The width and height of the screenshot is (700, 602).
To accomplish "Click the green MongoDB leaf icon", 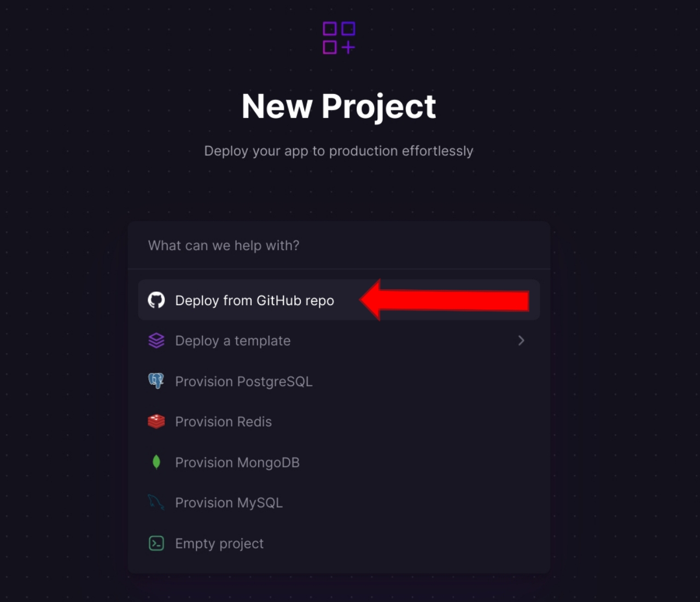I will coord(156,462).
